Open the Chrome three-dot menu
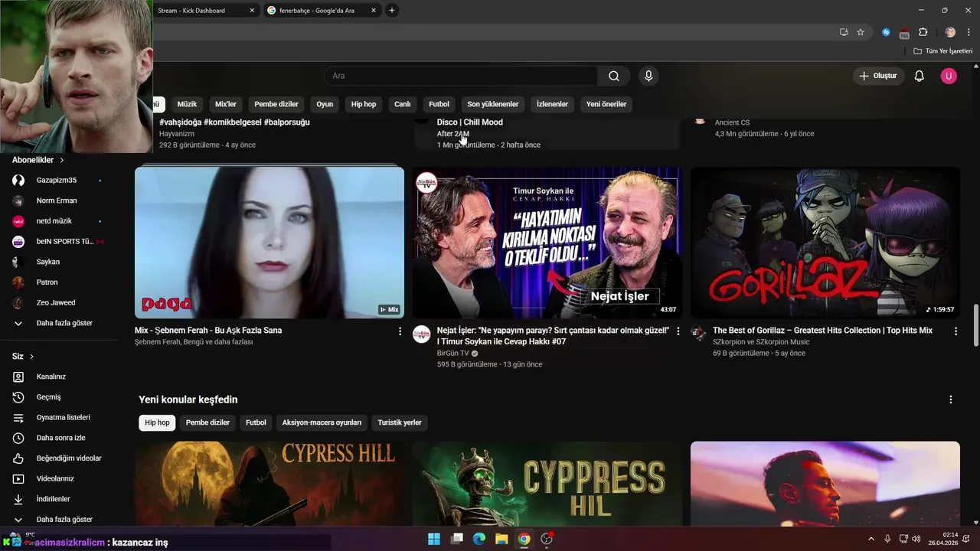 [x=969, y=32]
